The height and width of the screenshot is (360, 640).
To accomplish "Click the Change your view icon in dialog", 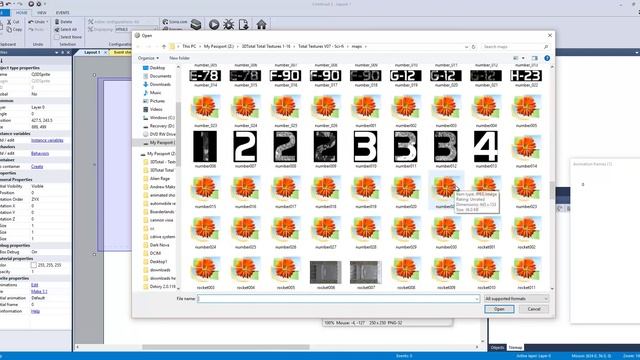I will 516,58.
